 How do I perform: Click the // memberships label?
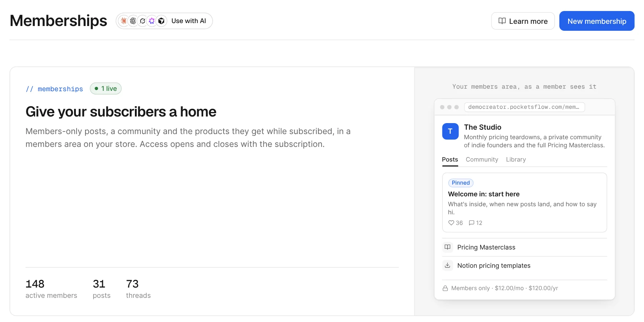(54, 89)
